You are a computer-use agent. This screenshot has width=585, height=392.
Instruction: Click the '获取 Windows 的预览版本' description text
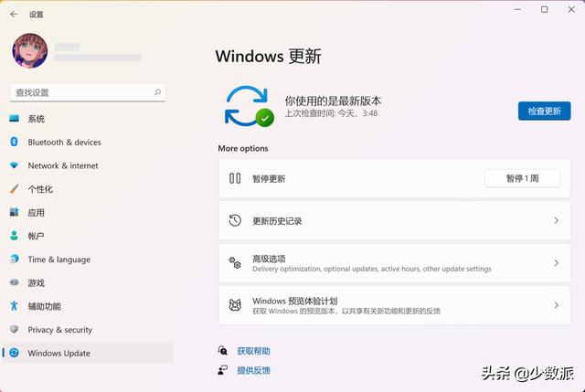[x=346, y=311]
